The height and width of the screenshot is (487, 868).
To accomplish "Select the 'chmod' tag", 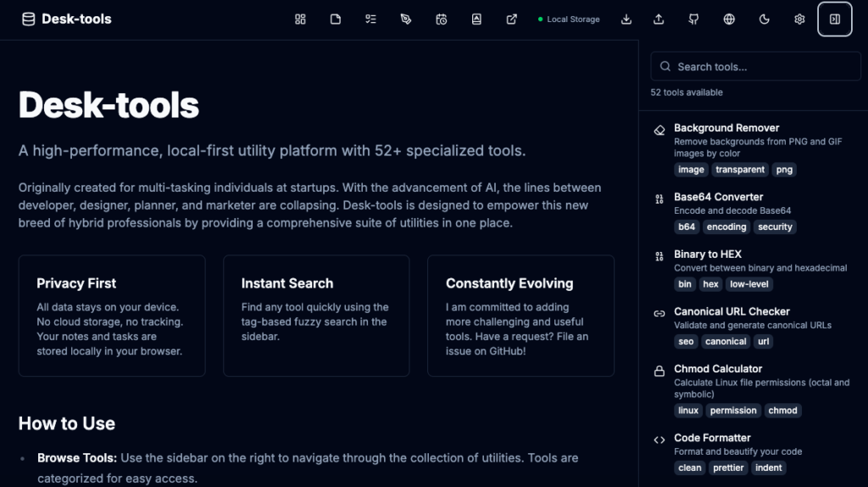I will (782, 411).
